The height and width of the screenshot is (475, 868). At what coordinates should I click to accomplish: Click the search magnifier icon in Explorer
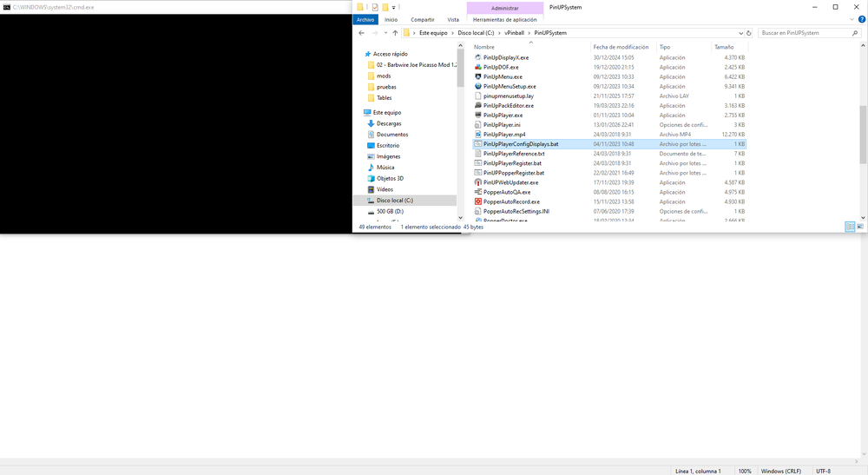(x=855, y=33)
